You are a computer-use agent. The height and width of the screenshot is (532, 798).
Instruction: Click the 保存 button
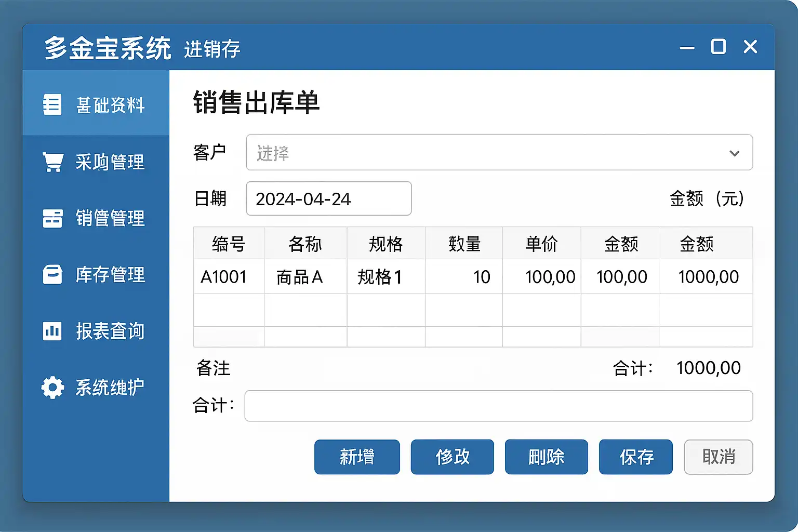[636, 457]
